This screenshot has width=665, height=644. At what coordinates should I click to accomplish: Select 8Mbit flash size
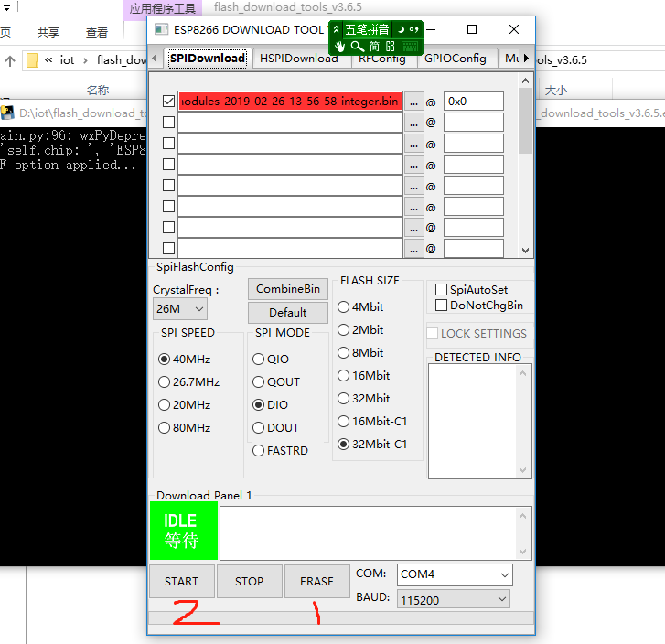344,352
